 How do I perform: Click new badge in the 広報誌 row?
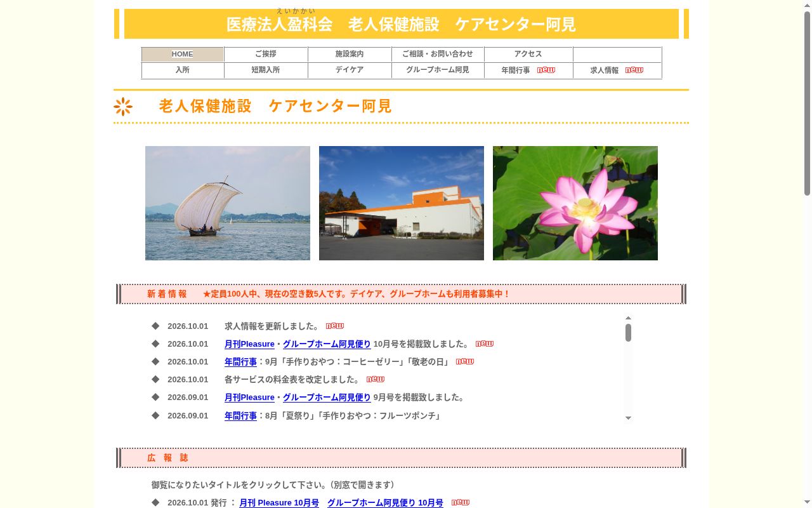point(461,502)
